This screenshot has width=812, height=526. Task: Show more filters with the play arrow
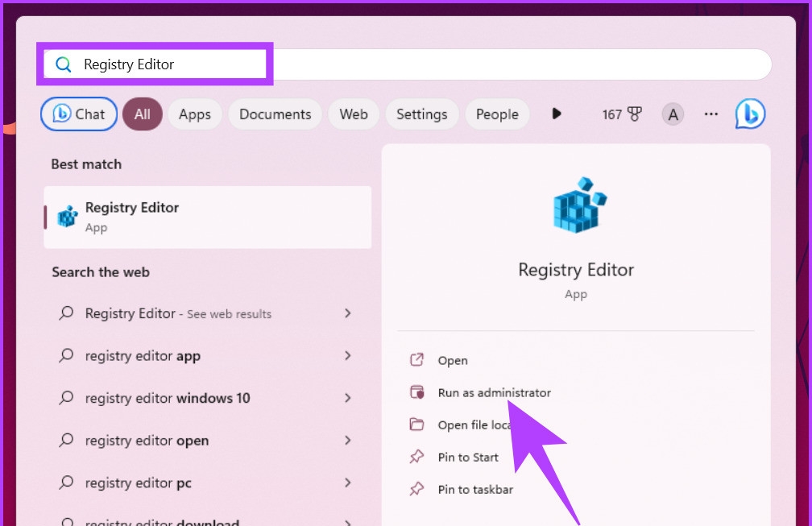[557, 114]
